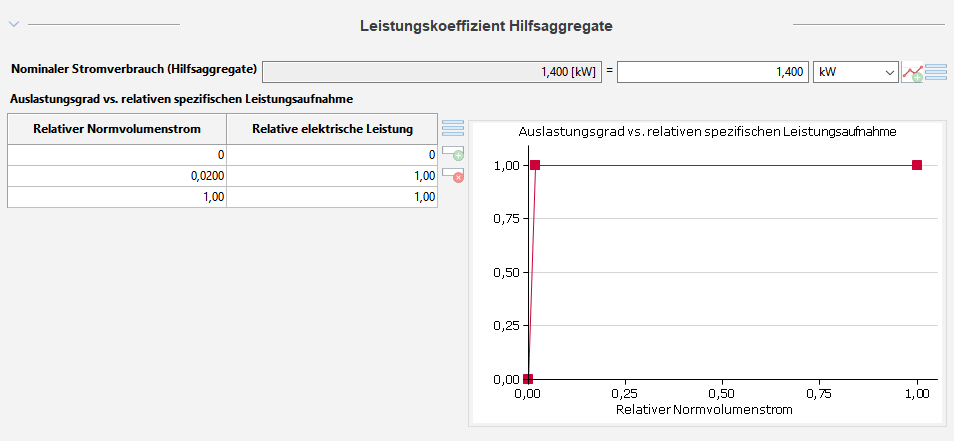Click the Relativer Normvolumenstrom column header
The height and width of the screenshot is (441, 954).
coord(117,129)
